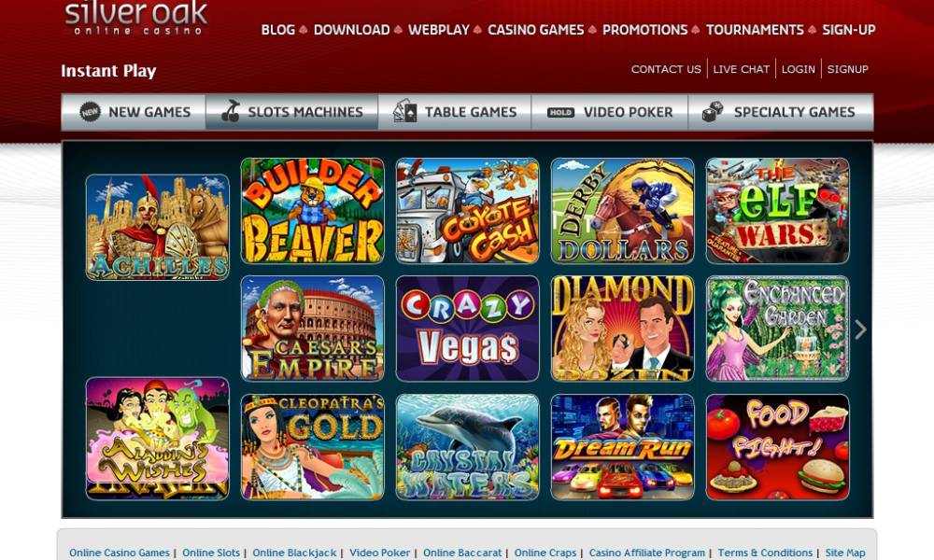
Task: Select the Achilles game thumbnail
Action: pyautogui.click(x=157, y=228)
